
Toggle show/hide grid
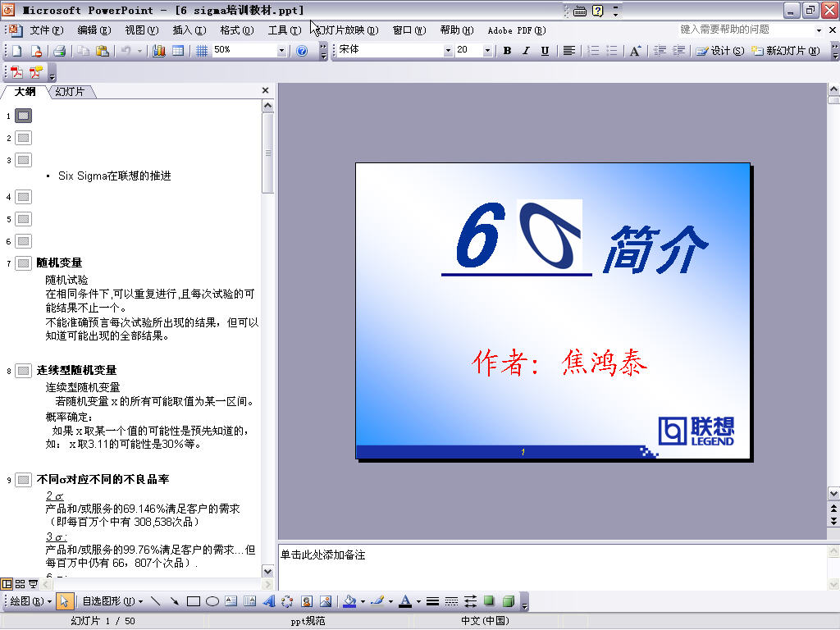(x=202, y=51)
